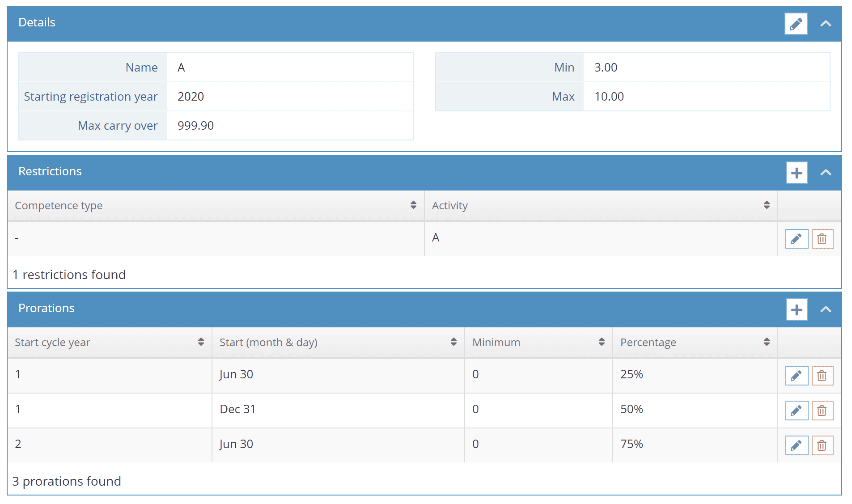
Task: Sort prorations by Start cycle year
Action: tap(110, 342)
